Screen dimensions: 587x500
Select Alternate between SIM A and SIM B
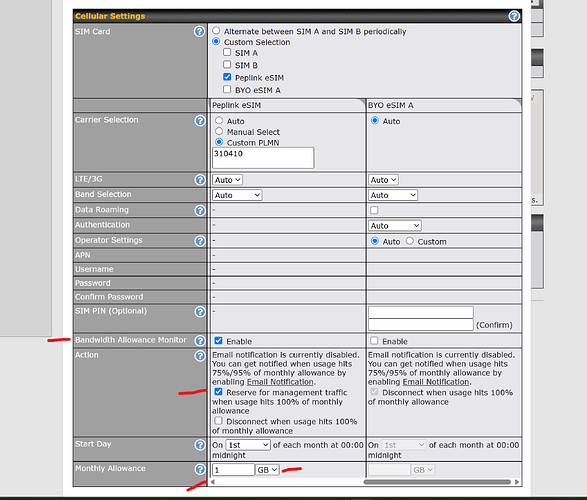(216, 30)
